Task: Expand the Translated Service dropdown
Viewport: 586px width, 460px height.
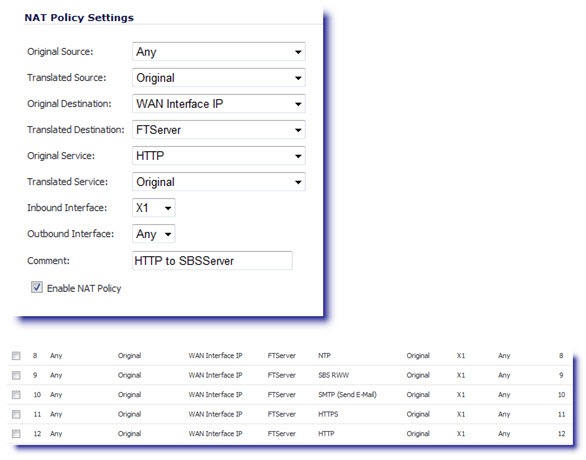Action: [219, 182]
